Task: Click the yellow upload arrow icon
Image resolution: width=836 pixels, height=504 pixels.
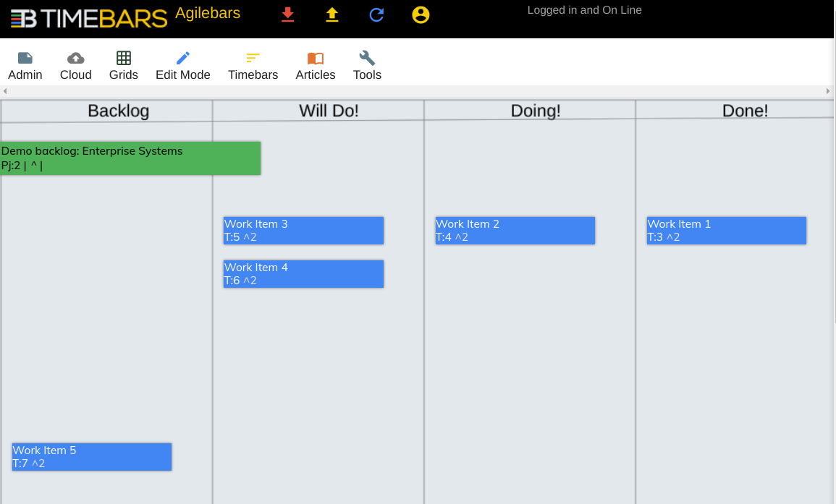Action: pyautogui.click(x=332, y=14)
